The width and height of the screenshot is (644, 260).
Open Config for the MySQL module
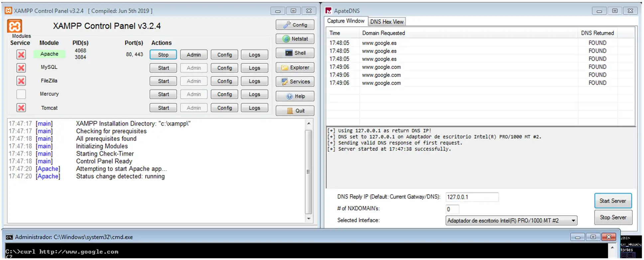pyautogui.click(x=224, y=68)
